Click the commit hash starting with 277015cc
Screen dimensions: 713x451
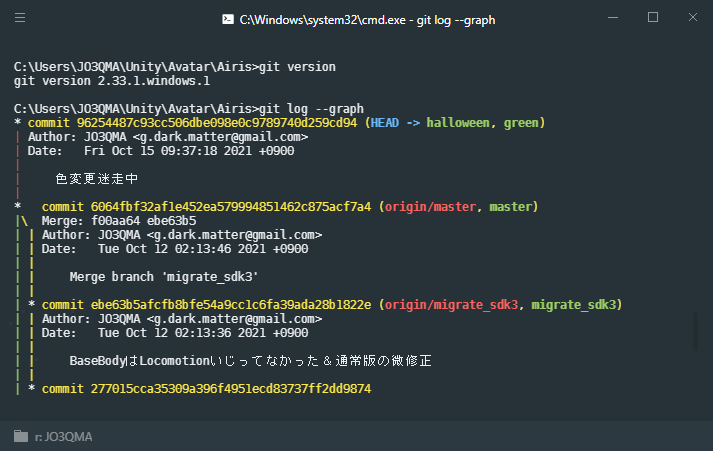click(231, 389)
